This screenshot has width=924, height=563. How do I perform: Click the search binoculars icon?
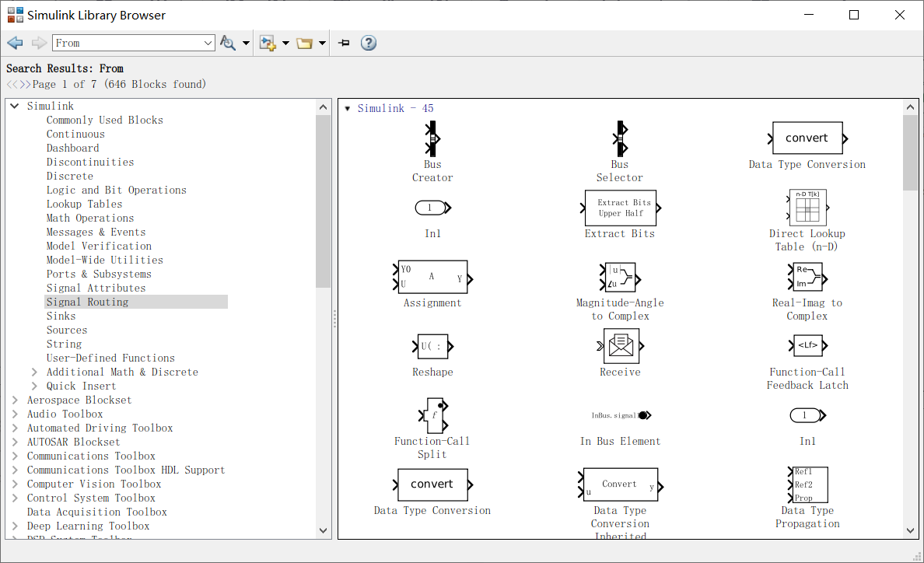point(227,43)
